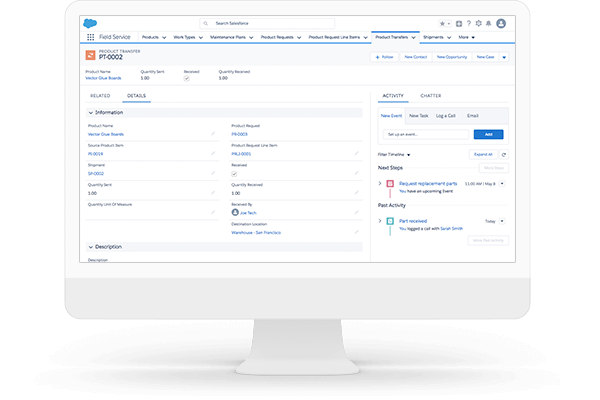Switch to the Related tab
This screenshot has height=400, width=600.
click(x=100, y=96)
